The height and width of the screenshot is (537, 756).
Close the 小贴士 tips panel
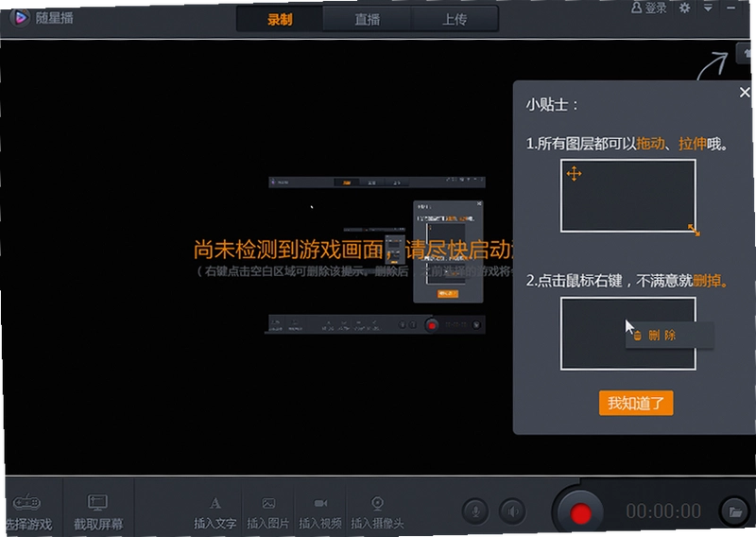[x=745, y=92]
